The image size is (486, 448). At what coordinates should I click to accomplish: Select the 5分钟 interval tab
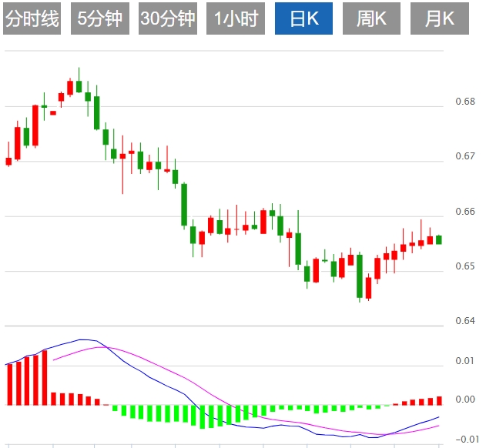(x=100, y=18)
